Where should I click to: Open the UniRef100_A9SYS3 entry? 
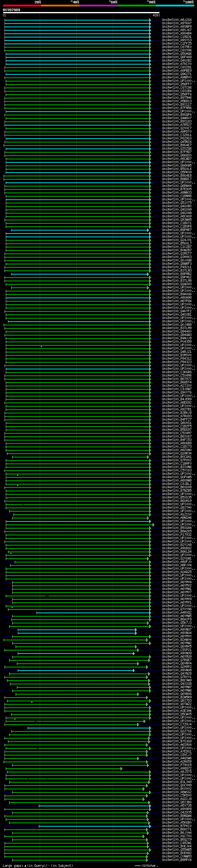177,40
